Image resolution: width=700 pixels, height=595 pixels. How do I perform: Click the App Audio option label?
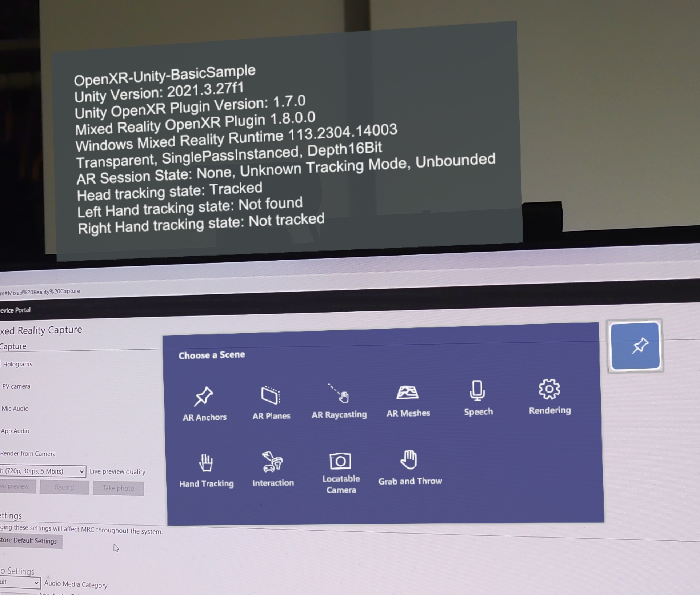pos(15,431)
